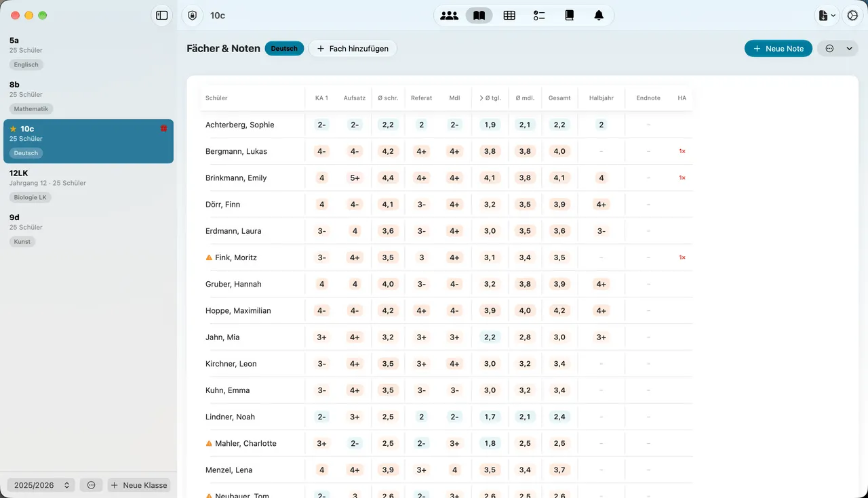Open the students group view

tap(449, 16)
